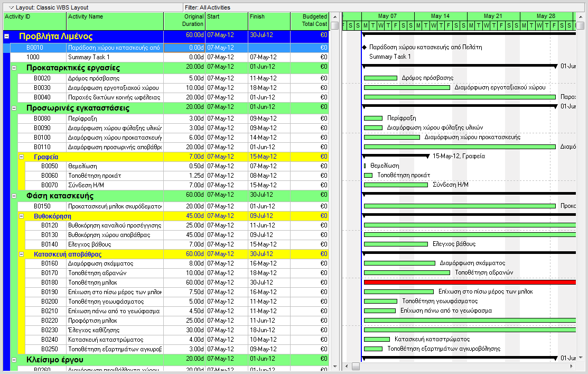
Task: Select activity B0140 Έλεγχος βάθους
Action: coord(177,244)
